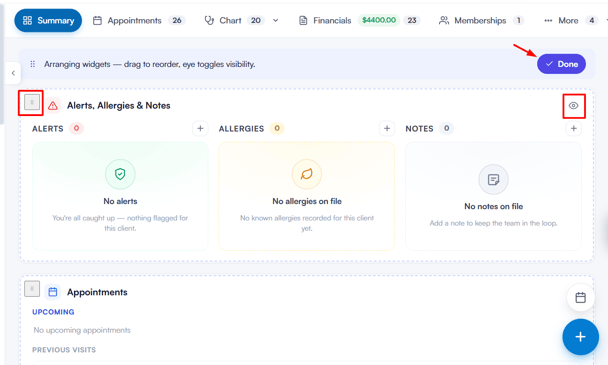Open the calendar button beside Appointments widget
Viewport: 608px width, 365px height.
(x=580, y=298)
